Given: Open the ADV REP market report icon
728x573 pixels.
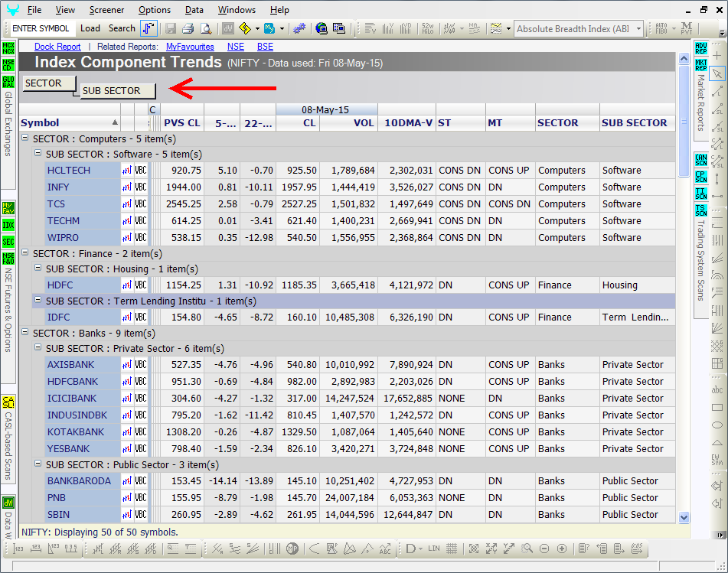Looking at the screenshot, I should [x=701, y=47].
